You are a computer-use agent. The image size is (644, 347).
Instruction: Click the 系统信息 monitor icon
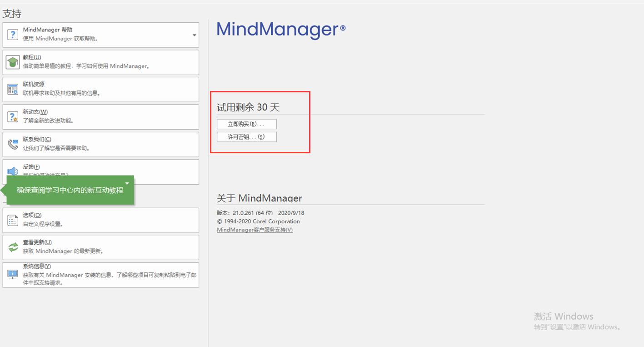[12, 274]
